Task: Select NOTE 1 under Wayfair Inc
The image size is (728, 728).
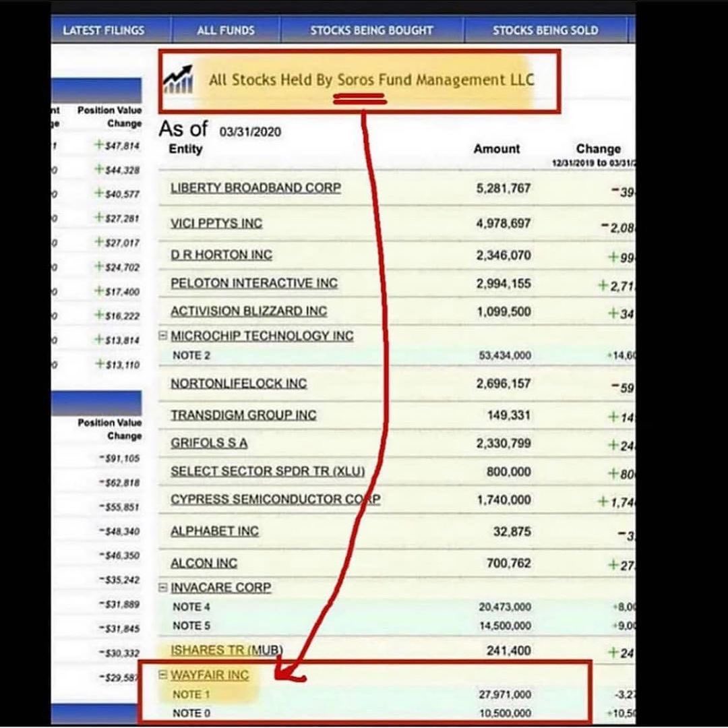Action: click(x=191, y=694)
